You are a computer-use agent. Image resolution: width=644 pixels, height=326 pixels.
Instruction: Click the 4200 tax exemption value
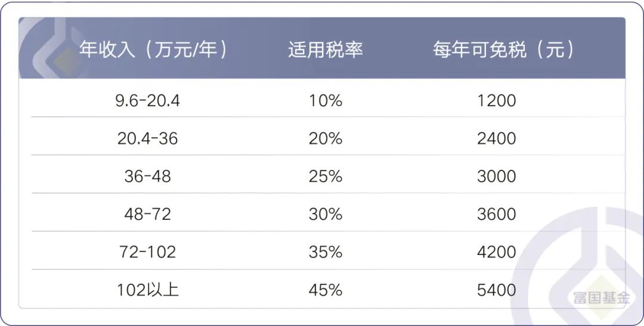[497, 252]
